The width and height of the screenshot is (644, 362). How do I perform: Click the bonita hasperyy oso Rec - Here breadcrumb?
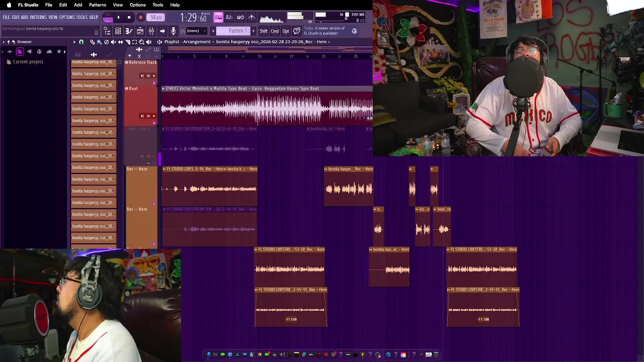click(x=271, y=42)
